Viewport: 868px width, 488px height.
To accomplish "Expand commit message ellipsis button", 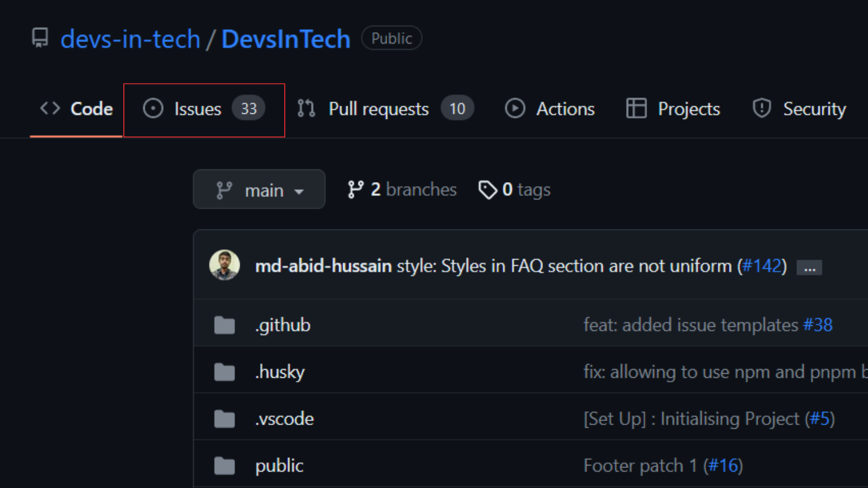I will 809,267.
